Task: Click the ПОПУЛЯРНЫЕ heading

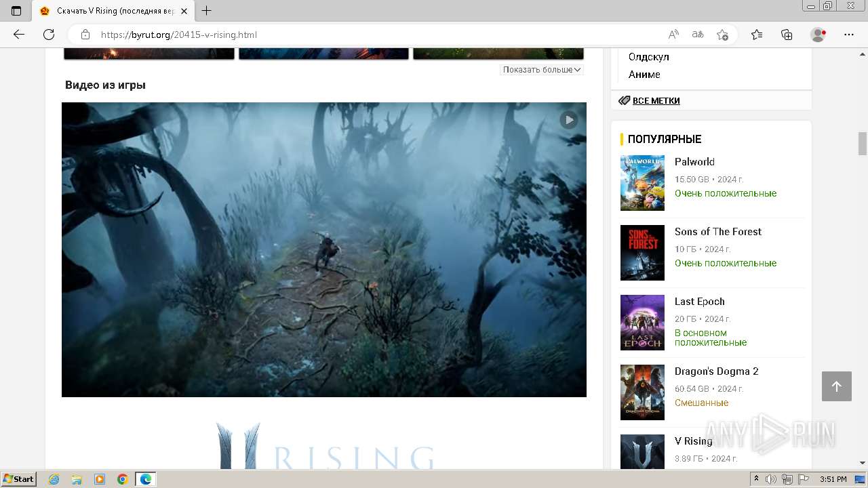Action: pyautogui.click(x=665, y=139)
